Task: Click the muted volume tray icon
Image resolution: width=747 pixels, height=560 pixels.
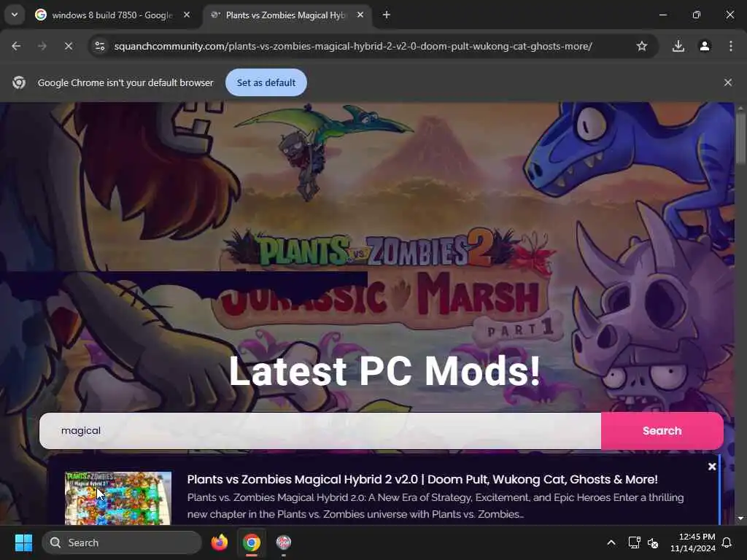Action: pyautogui.click(x=653, y=542)
